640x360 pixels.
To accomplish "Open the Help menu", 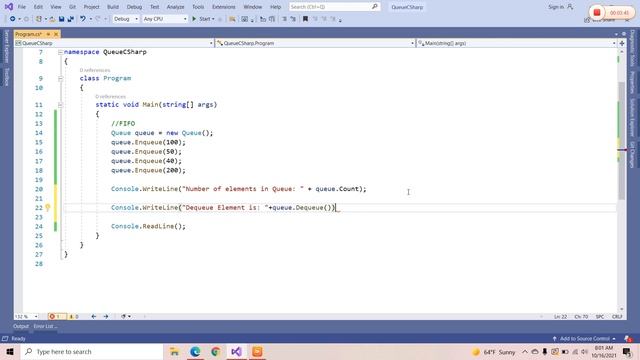I will [x=276, y=7].
